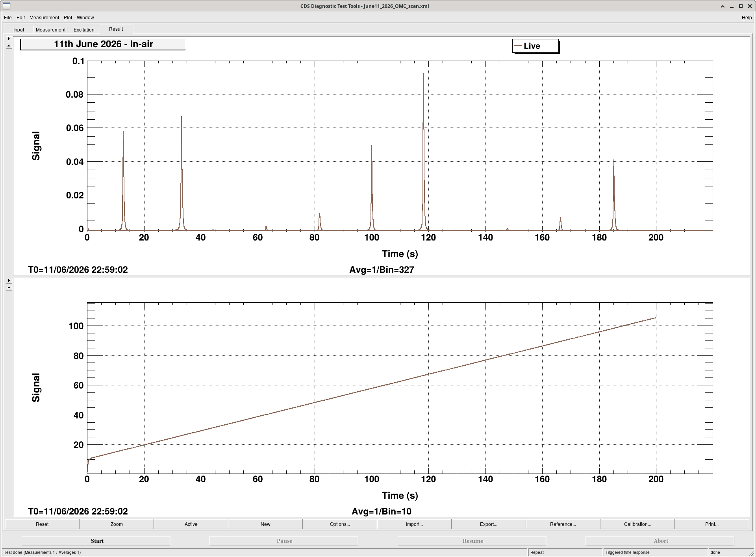Open the Help menu

tap(747, 18)
